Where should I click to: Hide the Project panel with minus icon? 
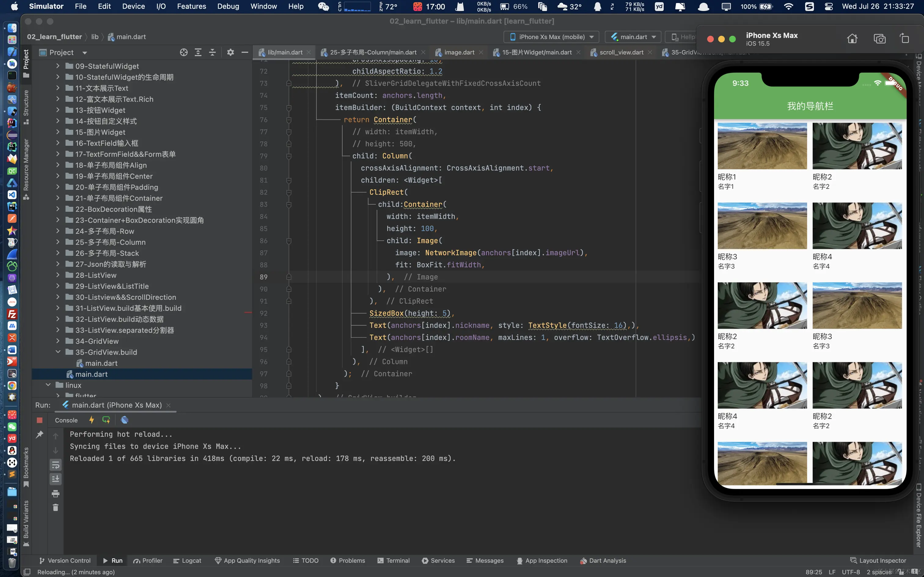tap(245, 52)
